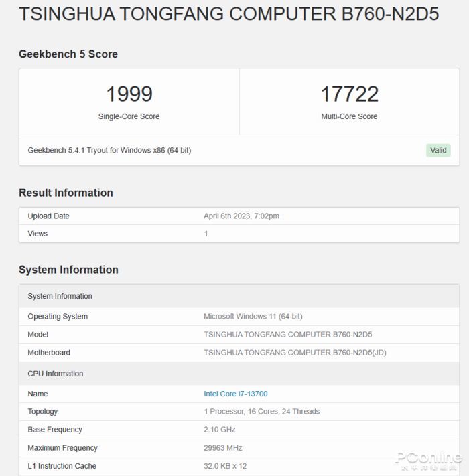Click the 32.0 KB x 12 value
Screen dimensions: 469x476
(x=225, y=466)
